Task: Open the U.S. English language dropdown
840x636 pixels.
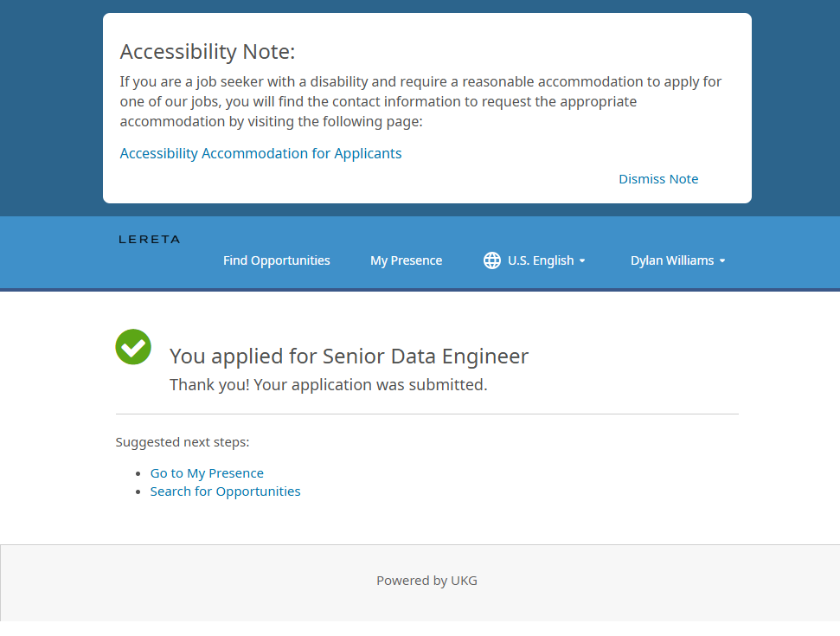Action: point(540,260)
